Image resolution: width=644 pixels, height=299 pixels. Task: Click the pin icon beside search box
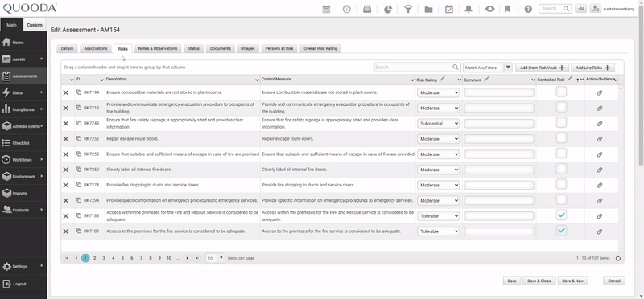pyautogui.click(x=580, y=9)
